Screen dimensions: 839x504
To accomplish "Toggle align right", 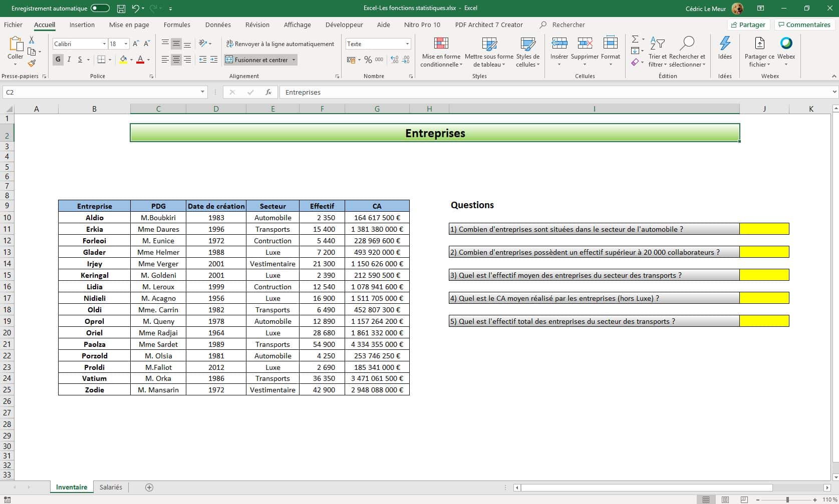I will point(187,60).
